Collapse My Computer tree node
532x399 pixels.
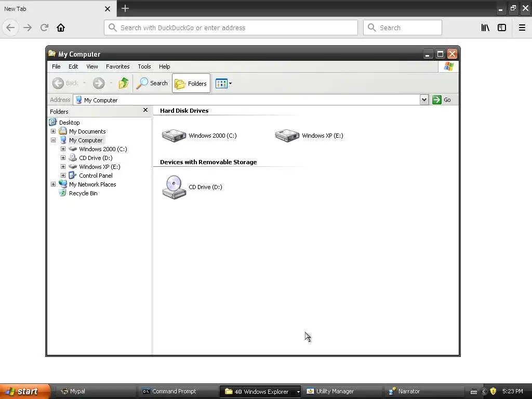pyautogui.click(x=54, y=140)
